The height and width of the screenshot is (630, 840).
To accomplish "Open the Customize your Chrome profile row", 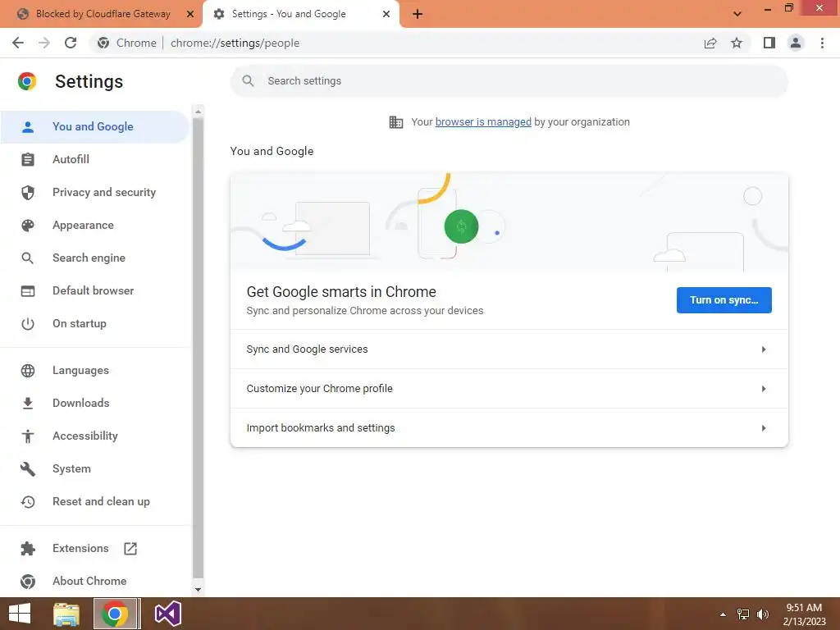I will click(509, 389).
